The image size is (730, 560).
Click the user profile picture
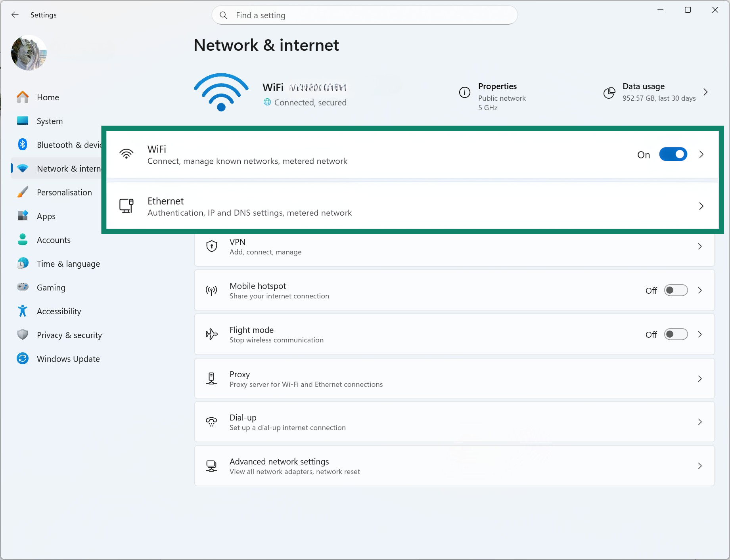click(x=28, y=53)
